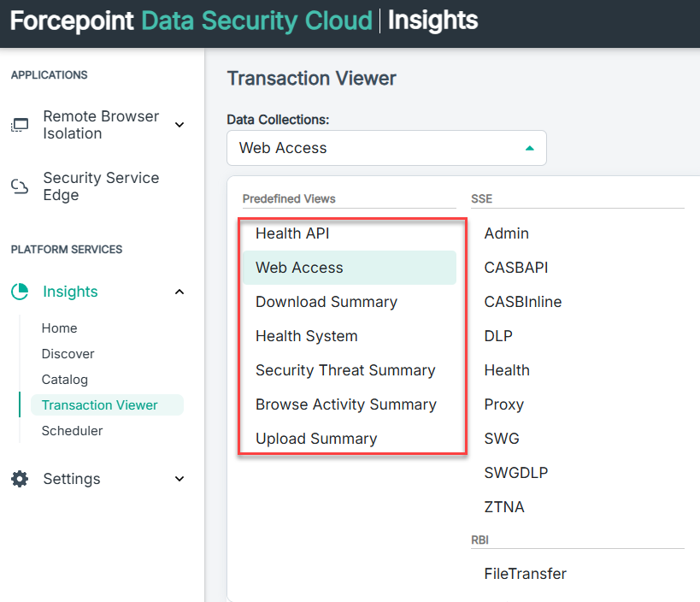Click the Settings gear icon
Viewport: 700px width, 602px height.
(20, 479)
